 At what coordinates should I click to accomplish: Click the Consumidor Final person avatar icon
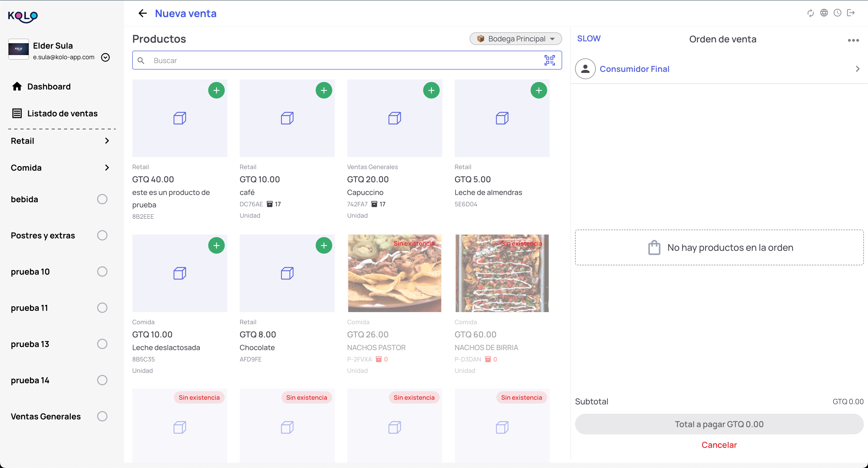coord(585,69)
